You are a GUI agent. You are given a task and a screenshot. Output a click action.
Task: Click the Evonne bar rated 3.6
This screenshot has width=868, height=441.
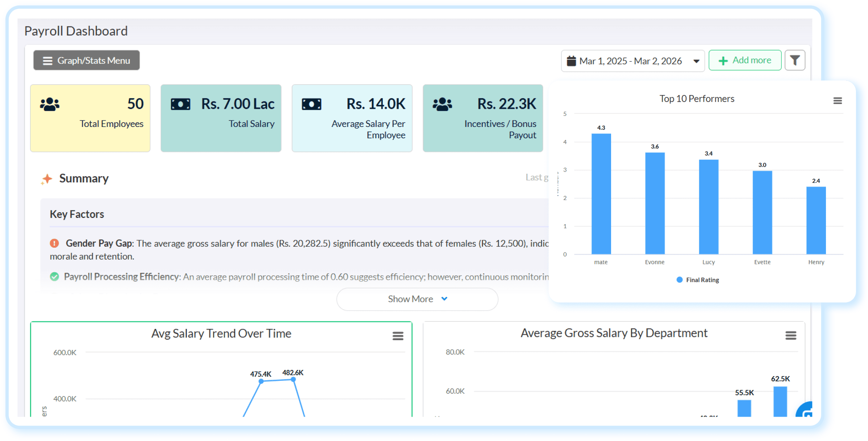point(655,203)
